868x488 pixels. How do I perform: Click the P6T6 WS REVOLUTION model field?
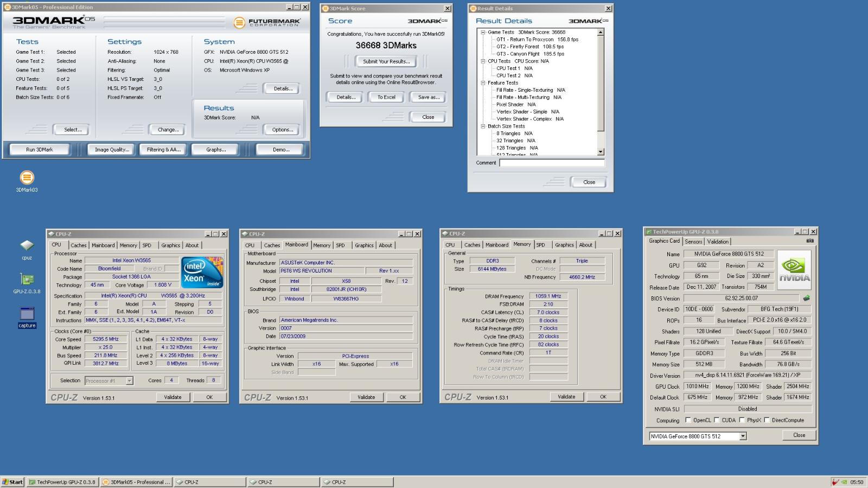pyautogui.click(x=321, y=271)
